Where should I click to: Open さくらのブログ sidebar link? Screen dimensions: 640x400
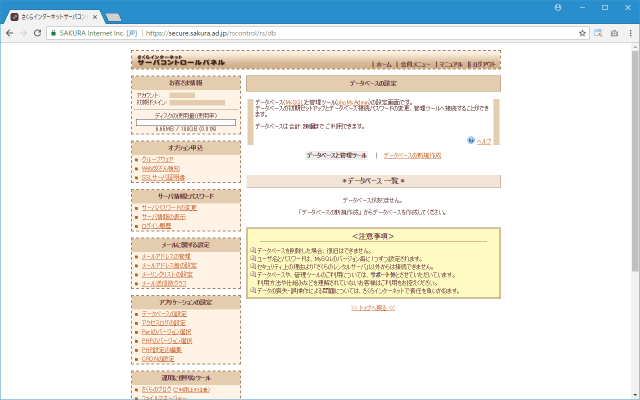tap(157, 389)
